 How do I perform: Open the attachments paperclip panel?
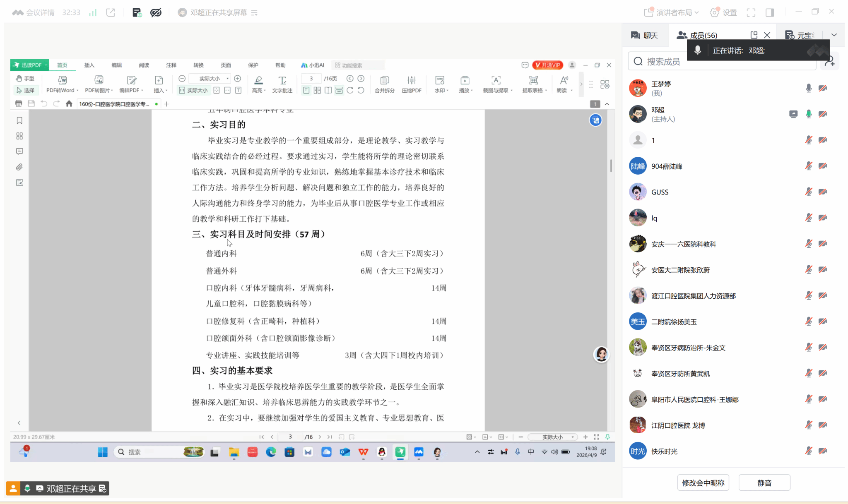(19, 167)
